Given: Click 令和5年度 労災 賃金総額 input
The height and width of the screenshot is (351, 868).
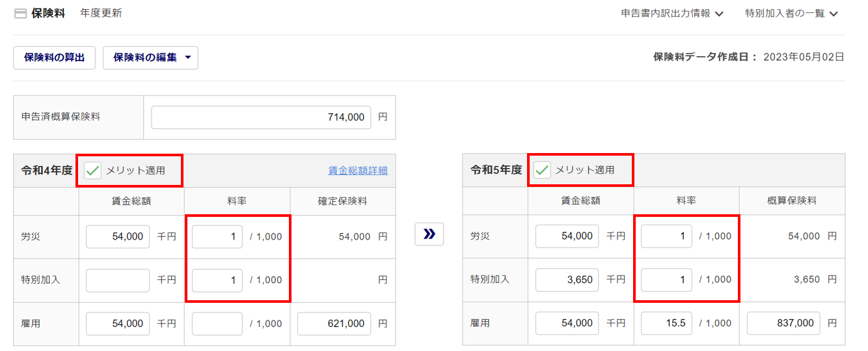Looking at the screenshot, I should coord(567,236).
